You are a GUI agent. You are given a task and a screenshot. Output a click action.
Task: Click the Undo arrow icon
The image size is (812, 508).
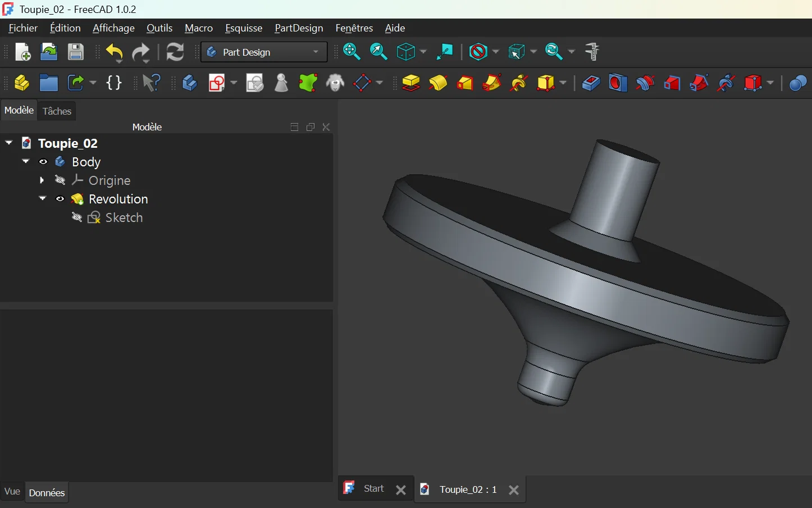coord(115,52)
